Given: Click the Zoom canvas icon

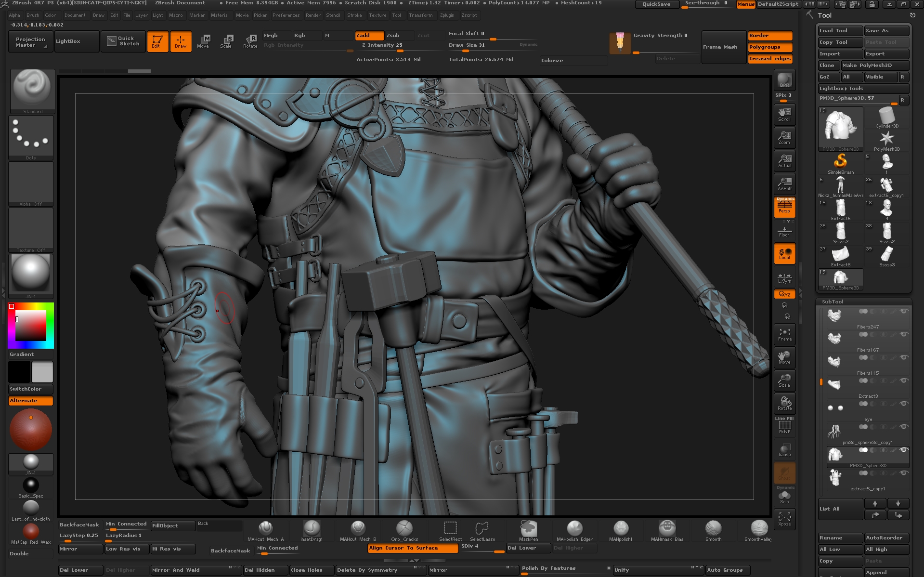Looking at the screenshot, I should [784, 138].
